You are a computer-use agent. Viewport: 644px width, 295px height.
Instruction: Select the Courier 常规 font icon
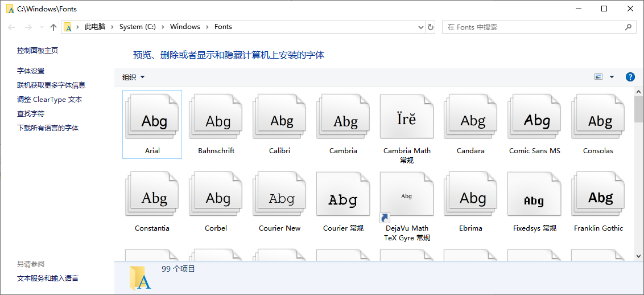[x=344, y=194]
